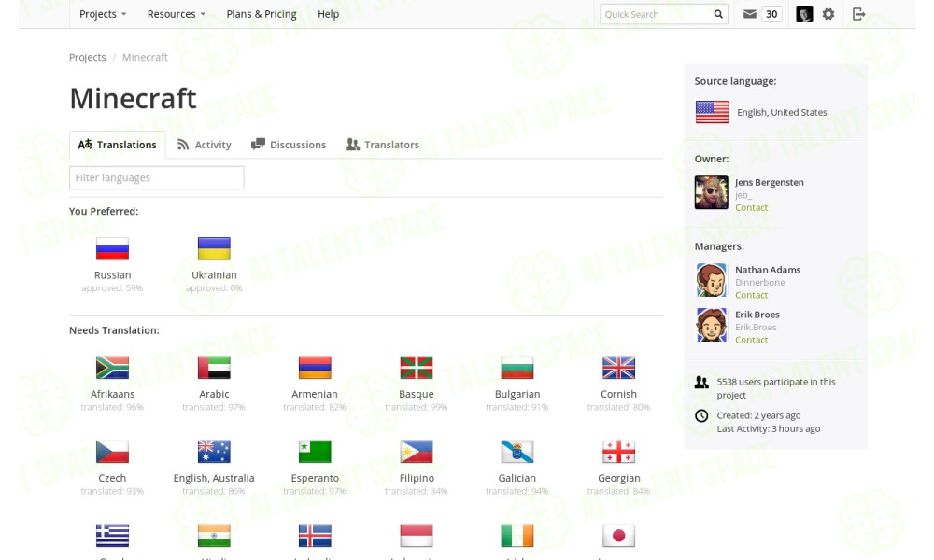The image size is (934, 560).
Task: Click the Hindi (India) flag icon
Action: [x=214, y=536]
